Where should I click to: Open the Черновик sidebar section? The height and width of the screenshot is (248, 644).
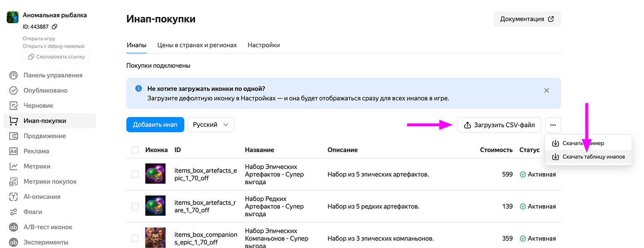(x=38, y=105)
